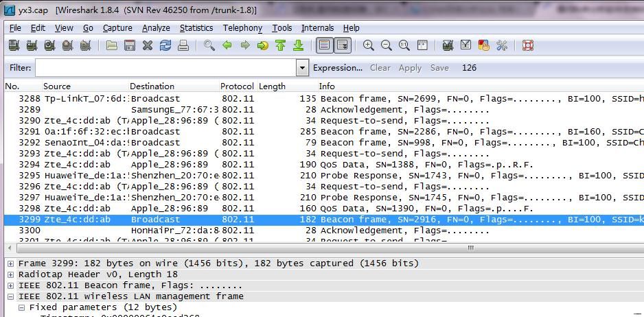
Task: Start a new live capture icon
Action: tap(49, 45)
